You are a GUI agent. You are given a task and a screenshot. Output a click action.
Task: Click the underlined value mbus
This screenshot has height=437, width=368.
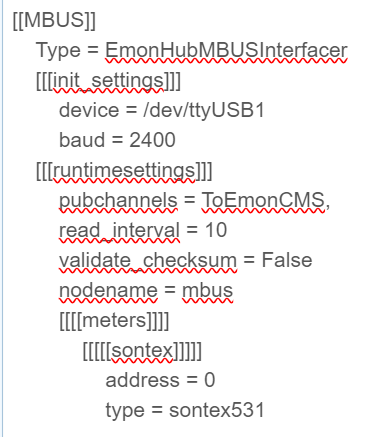tap(207, 290)
